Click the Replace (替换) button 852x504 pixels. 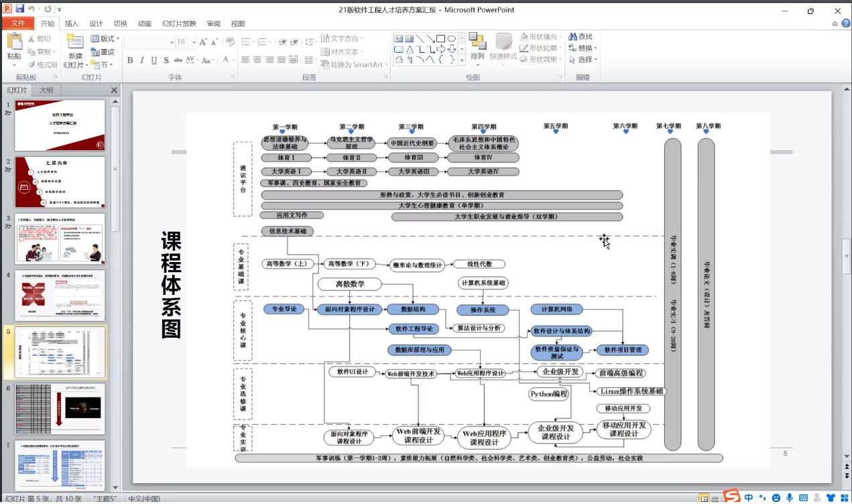click(582, 48)
